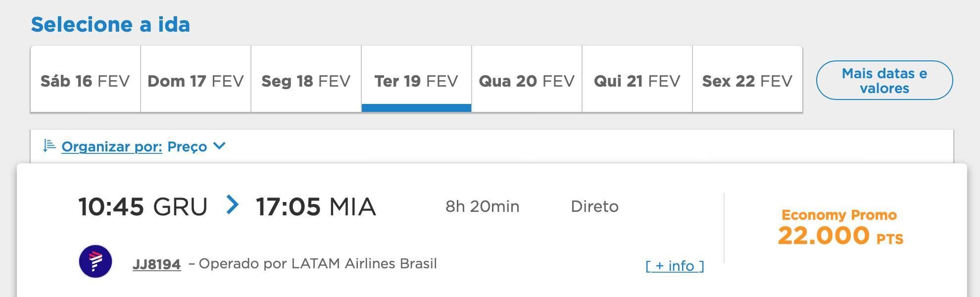Screen dimensions: 980x297
Task: Switch to Qui 21 FEV date tab
Action: (637, 79)
